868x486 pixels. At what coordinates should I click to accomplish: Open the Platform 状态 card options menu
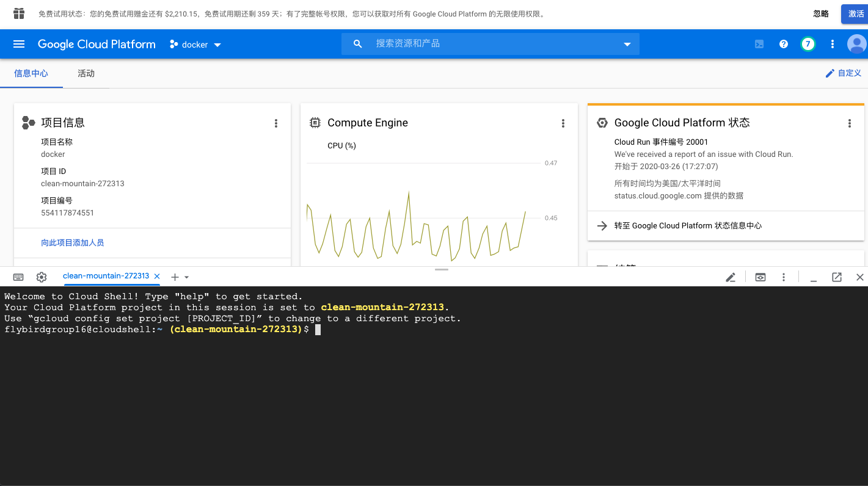850,123
